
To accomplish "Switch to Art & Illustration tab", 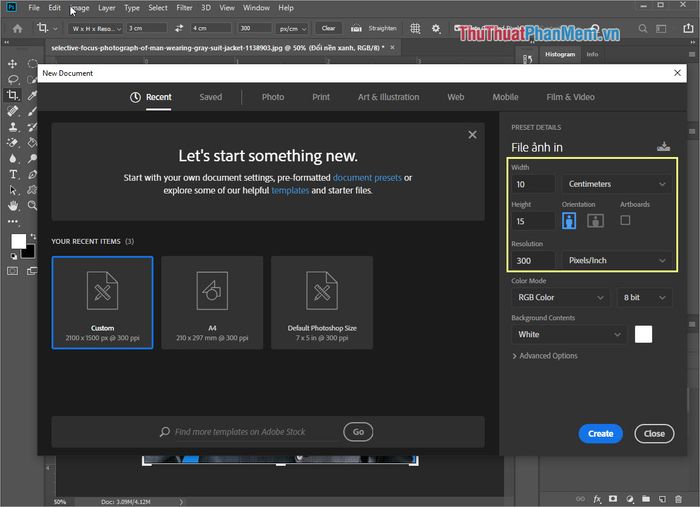I will tap(388, 97).
